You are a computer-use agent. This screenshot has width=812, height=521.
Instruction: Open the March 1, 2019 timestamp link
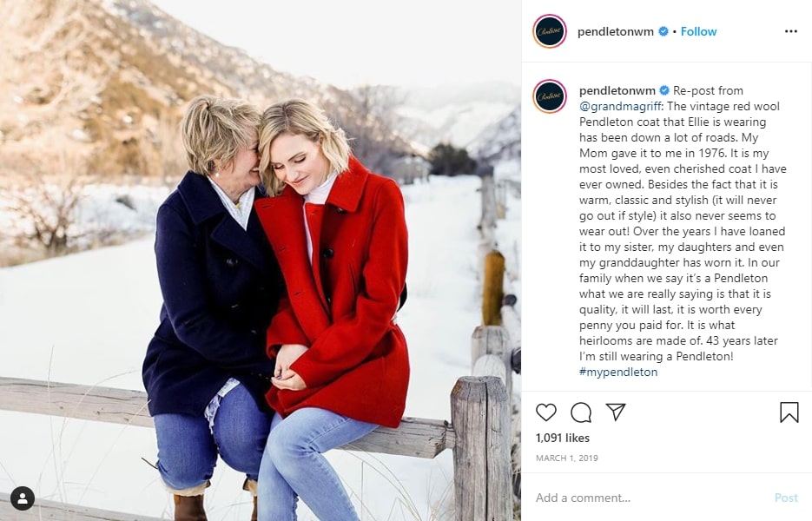point(566,458)
